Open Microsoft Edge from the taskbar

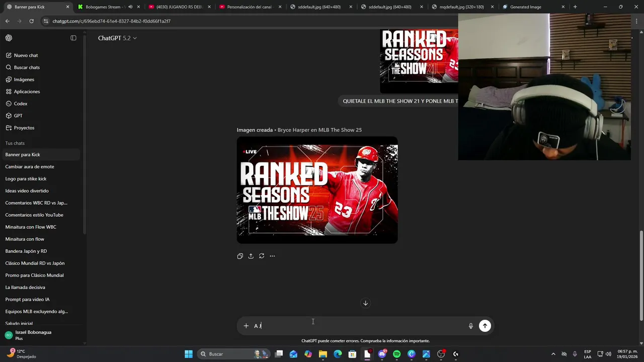(x=338, y=354)
